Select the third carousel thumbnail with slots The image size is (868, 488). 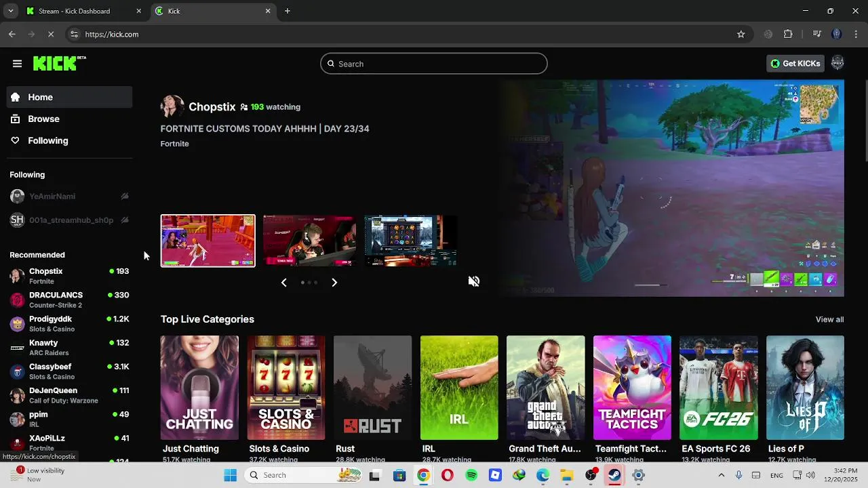tap(411, 241)
